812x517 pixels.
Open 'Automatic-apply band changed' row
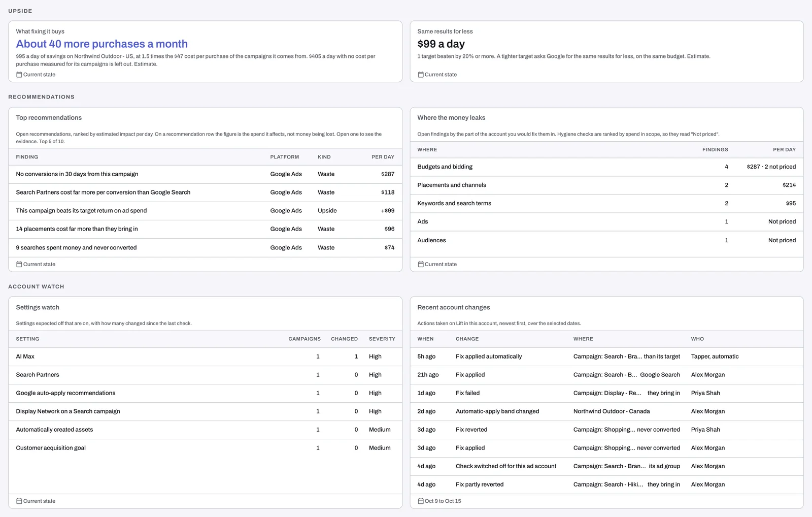[x=606, y=411]
